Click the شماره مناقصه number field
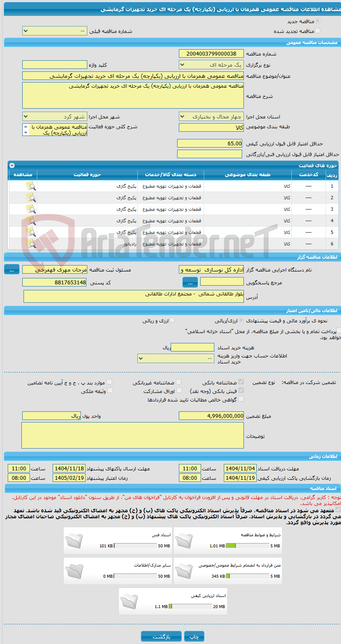This screenshot has height=644, width=341. (211, 53)
